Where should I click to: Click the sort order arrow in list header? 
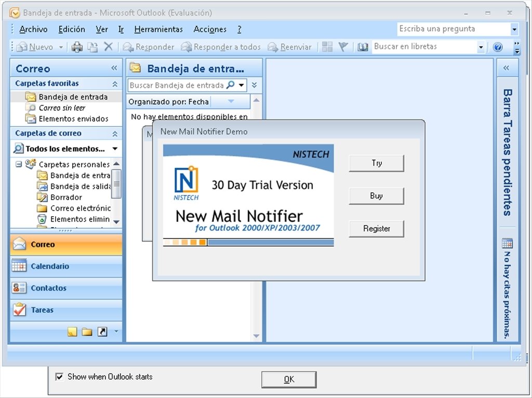(x=231, y=101)
